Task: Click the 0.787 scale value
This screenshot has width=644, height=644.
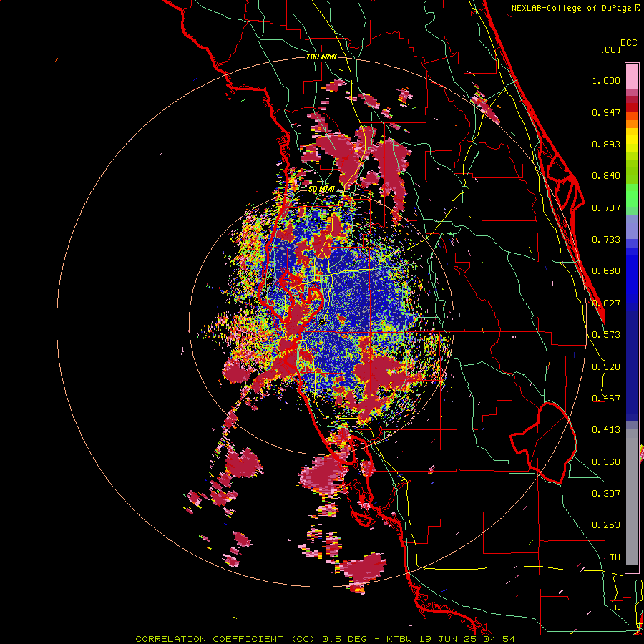Action: click(x=606, y=208)
